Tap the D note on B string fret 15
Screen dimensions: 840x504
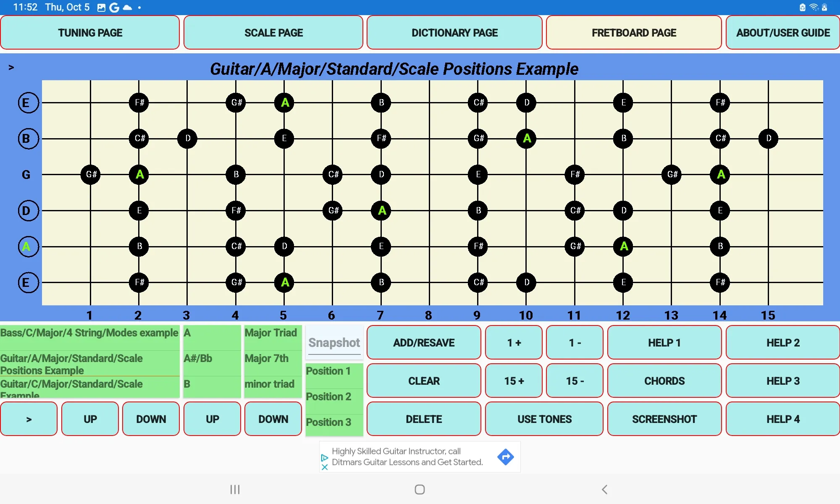(768, 138)
